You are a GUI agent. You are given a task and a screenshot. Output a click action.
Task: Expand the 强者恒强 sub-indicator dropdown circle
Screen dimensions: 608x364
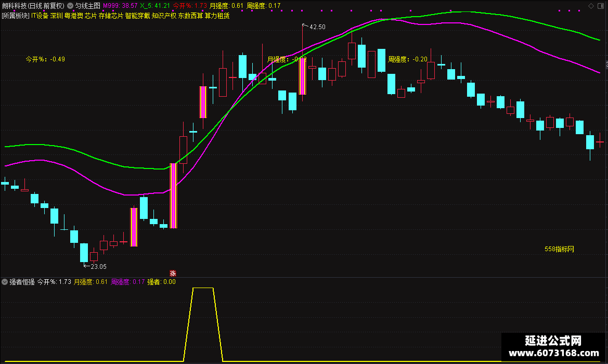tap(5, 282)
